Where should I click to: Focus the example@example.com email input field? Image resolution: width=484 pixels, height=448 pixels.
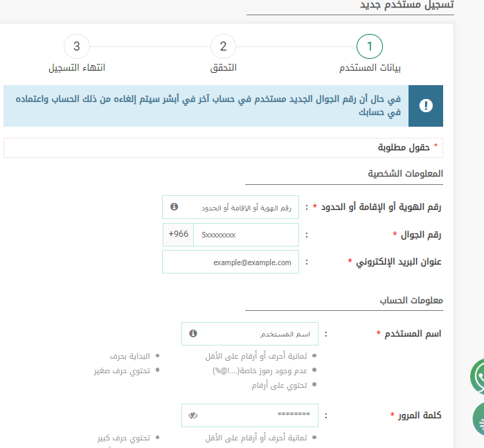click(231, 262)
